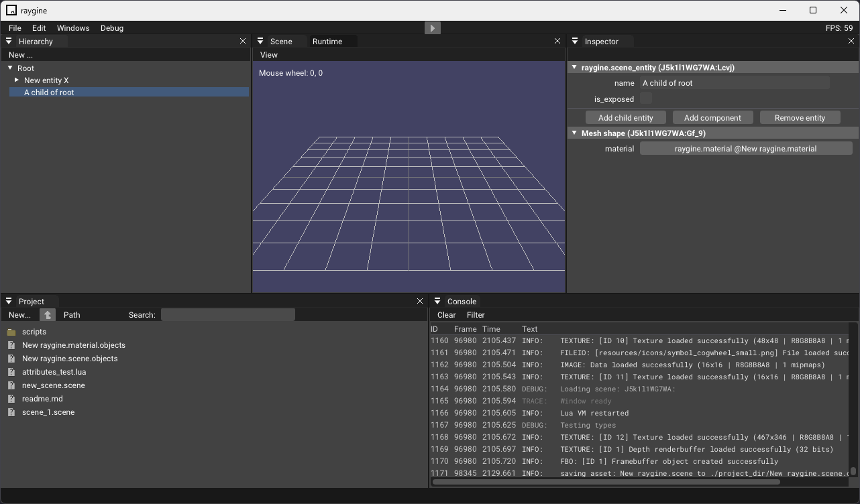This screenshot has width=860, height=504.
Task: Click the file icon for readme.md
Action: pos(11,399)
